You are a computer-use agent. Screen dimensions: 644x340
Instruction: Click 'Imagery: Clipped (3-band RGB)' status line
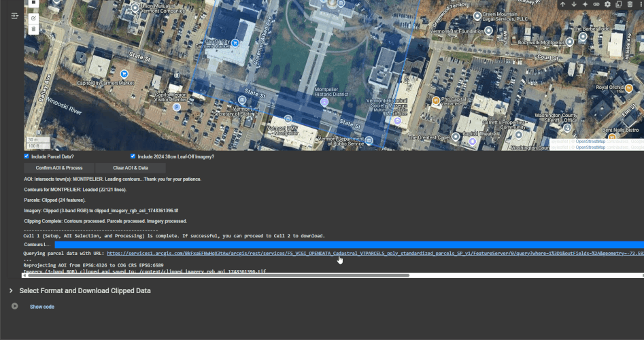coord(101,211)
